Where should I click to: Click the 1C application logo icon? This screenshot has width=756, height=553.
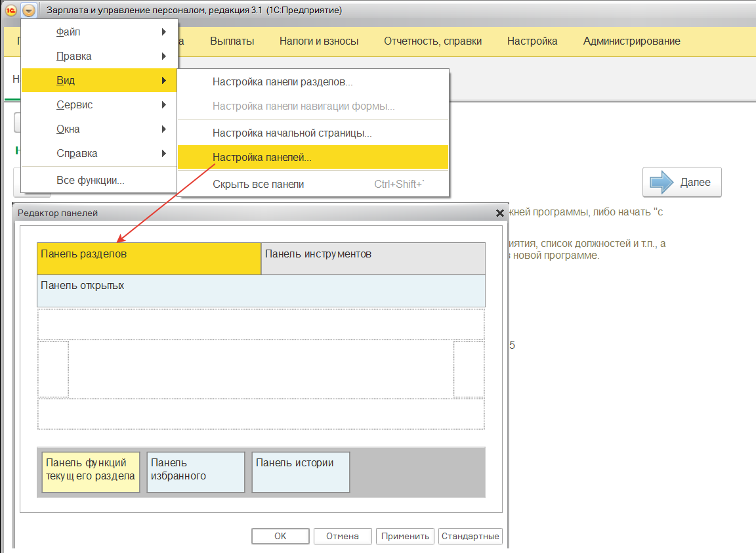pos(10,11)
